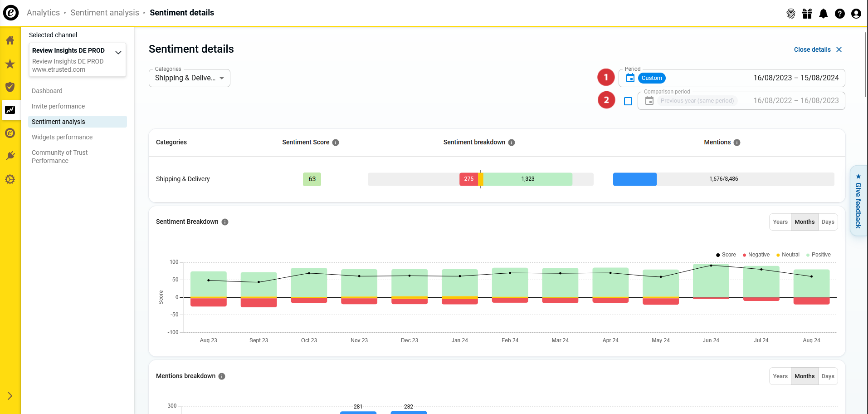
Task: Open Community of Trust Performance
Action: [x=59, y=157]
